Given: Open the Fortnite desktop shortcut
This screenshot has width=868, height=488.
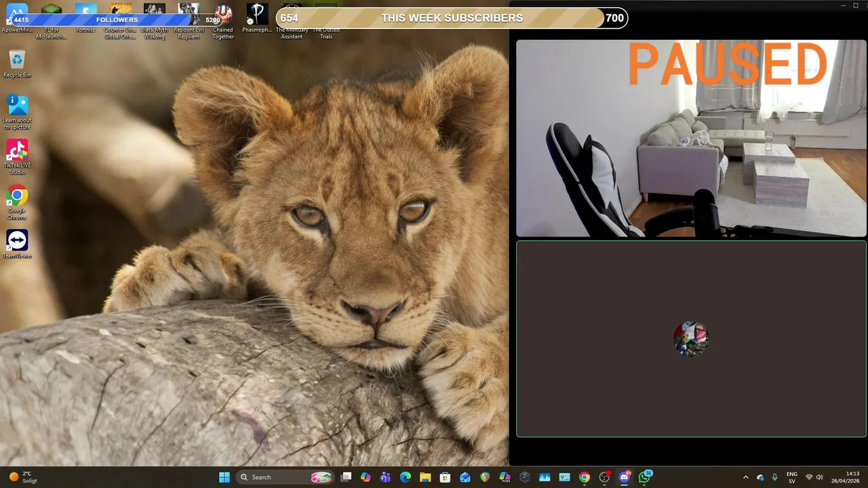Looking at the screenshot, I should [85, 18].
